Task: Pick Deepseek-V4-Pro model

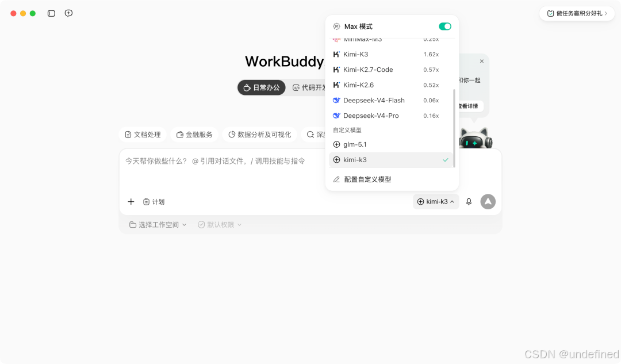Action: 391,116
